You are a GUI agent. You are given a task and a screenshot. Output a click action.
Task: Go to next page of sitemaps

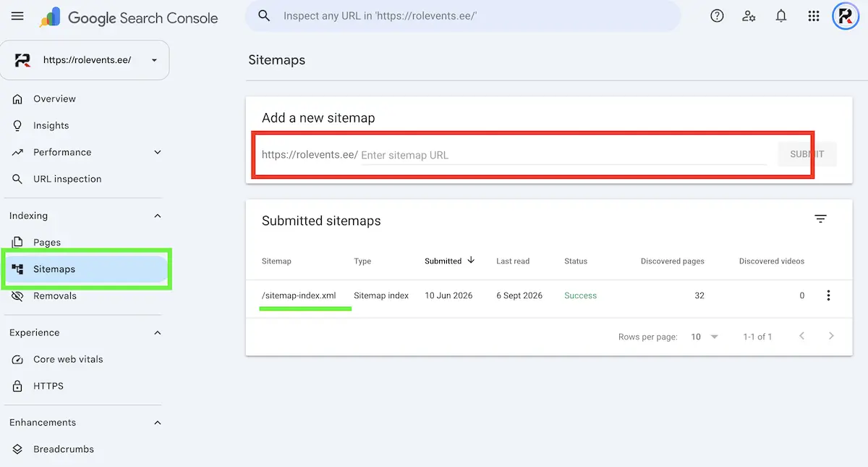point(831,336)
